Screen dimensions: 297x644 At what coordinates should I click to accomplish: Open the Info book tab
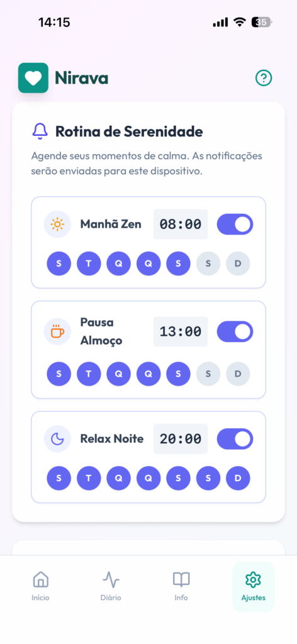pos(181,587)
